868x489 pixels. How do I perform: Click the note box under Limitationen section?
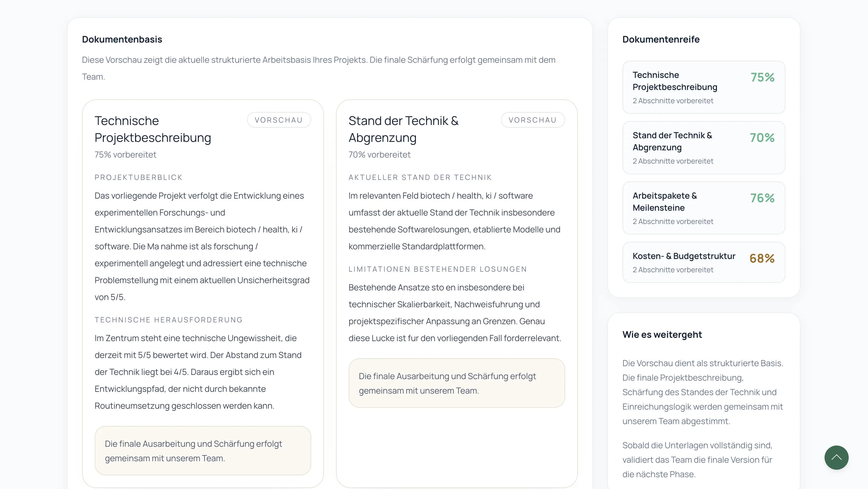point(456,383)
